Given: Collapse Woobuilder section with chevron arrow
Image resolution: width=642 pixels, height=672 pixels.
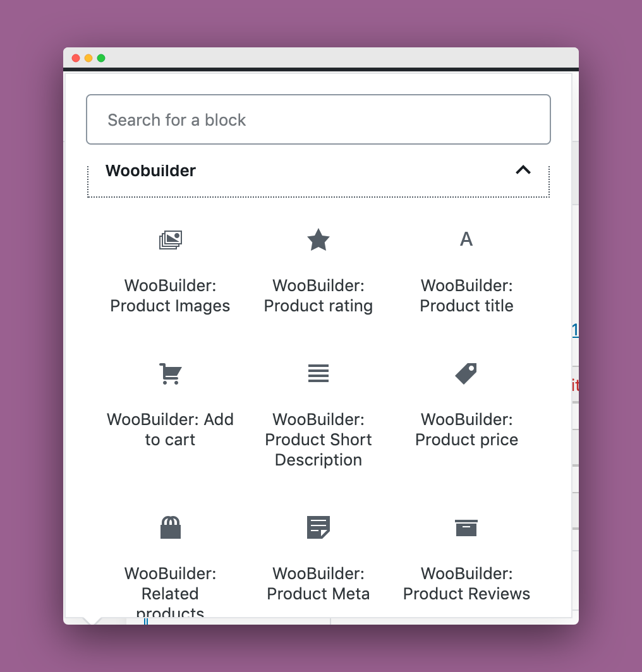Looking at the screenshot, I should 523,170.
